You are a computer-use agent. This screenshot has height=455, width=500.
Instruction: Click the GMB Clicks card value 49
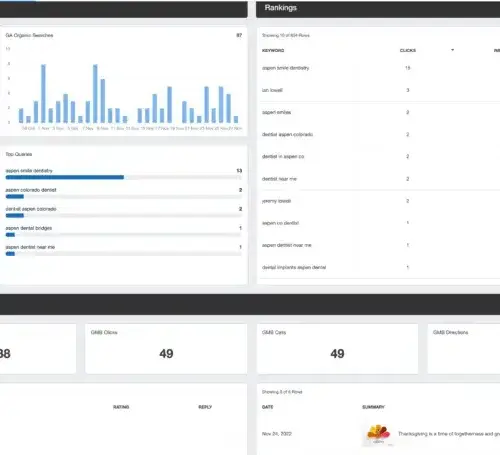166,354
